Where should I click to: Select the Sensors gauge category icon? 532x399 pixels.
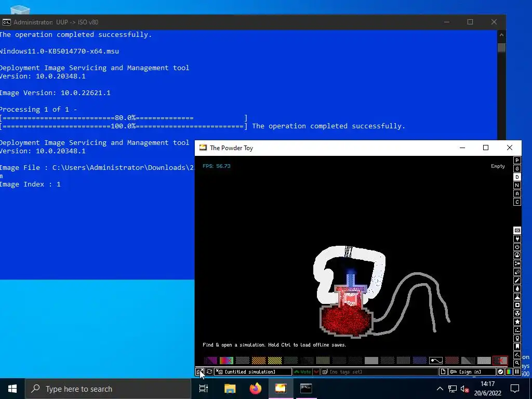[517, 255]
